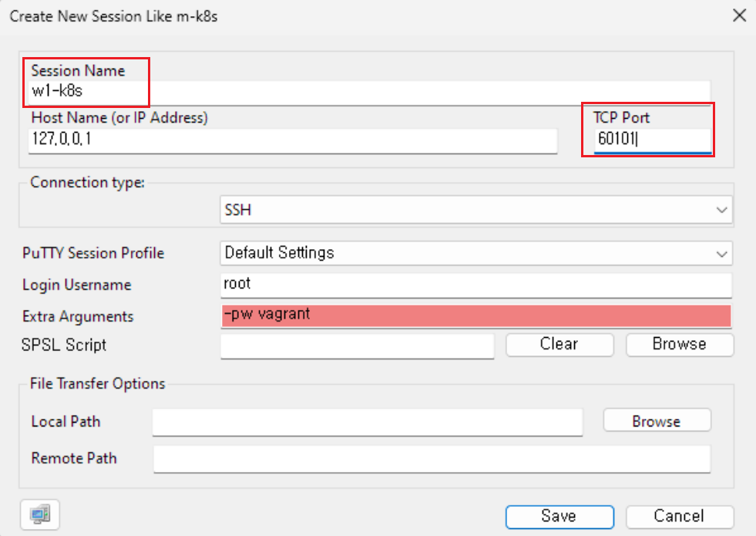Image resolution: width=756 pixels, height=536 pixels.
Task: Click the PuTTY Session Profile label
Action: click(93, 253)
